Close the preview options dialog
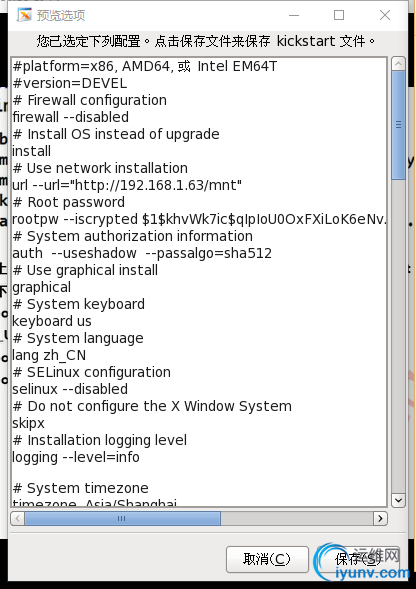The width and height of the screenshot is (416, 589). click(385, 15)
